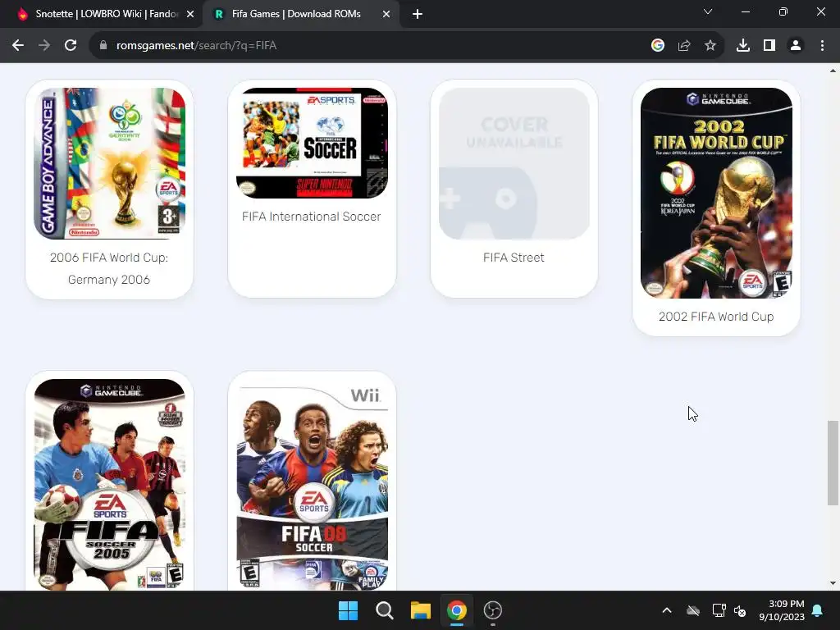Screen dimensions: 840x630
Task: Open the 2006 FIFA World Cup cover image
Action: tap(109, 163)
